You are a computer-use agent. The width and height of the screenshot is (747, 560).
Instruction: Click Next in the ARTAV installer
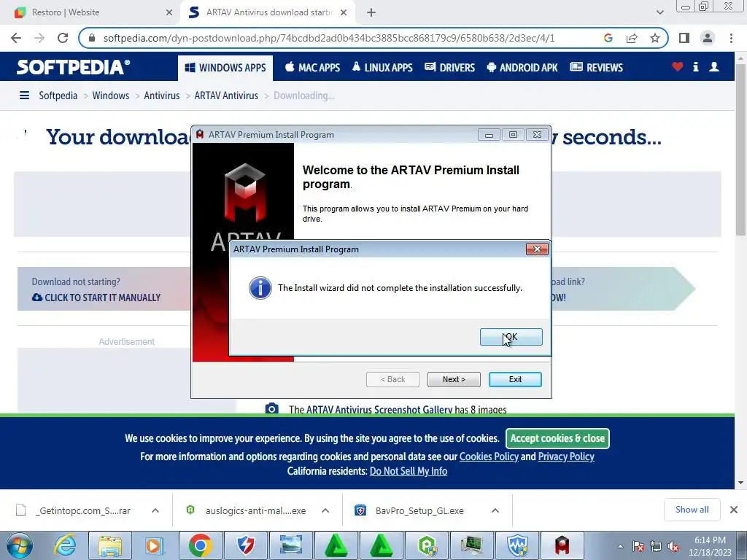(454, 379)
